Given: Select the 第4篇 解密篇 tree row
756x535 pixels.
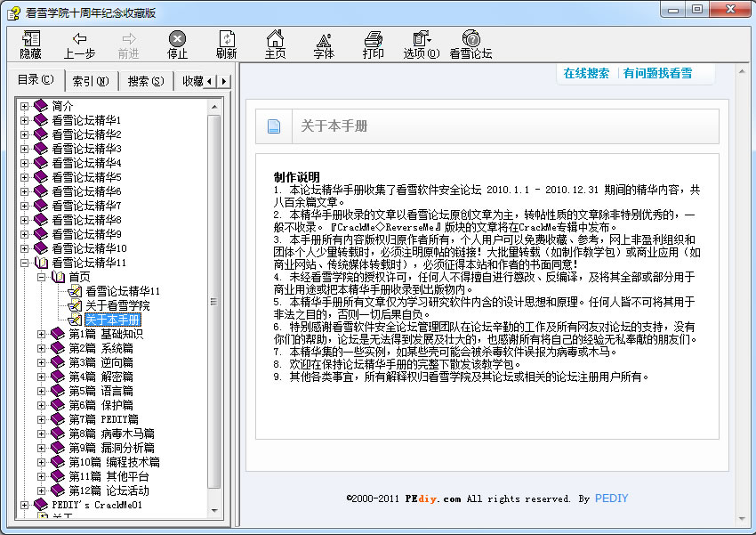Looking at the screenshot, I should pos(101,377).
